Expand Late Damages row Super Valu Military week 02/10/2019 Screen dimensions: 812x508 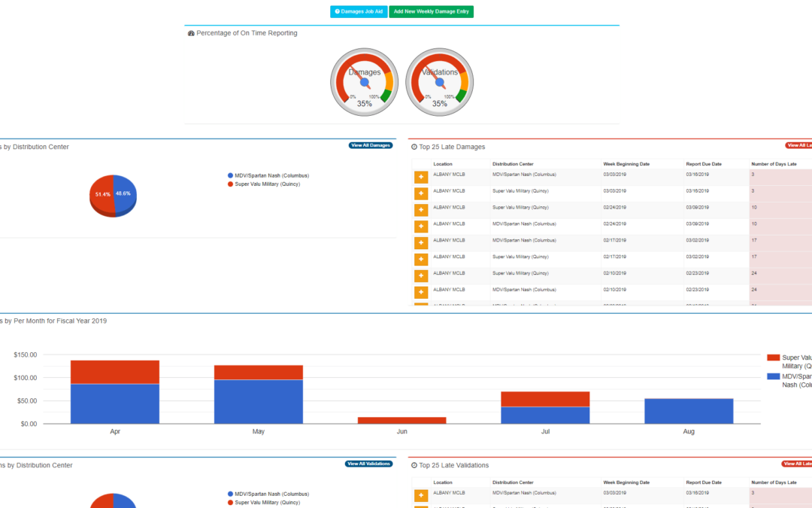(421, 275)
